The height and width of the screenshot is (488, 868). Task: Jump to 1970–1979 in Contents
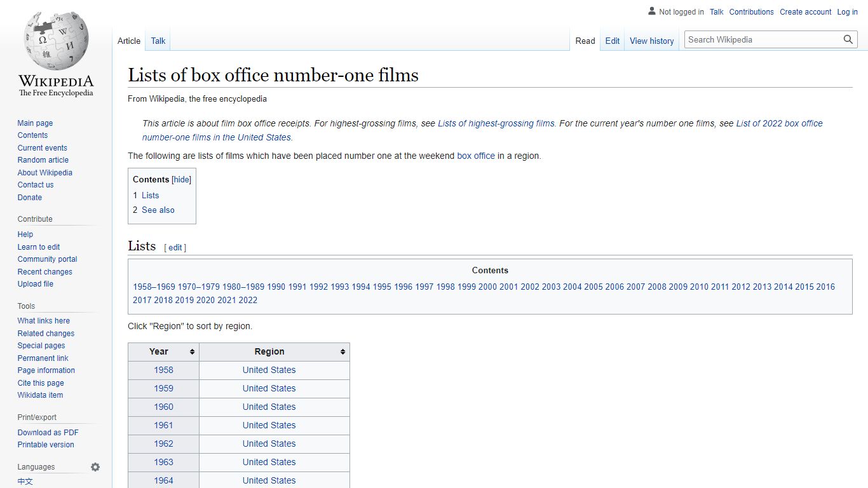click(199, 287)
